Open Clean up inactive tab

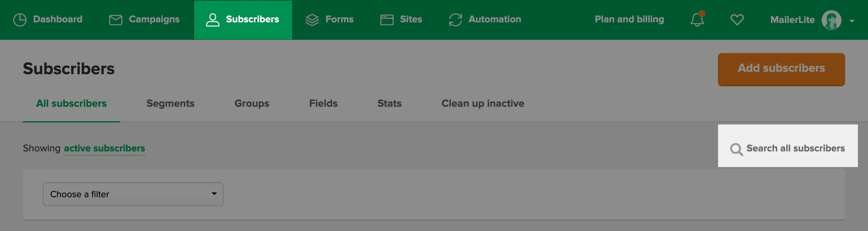click(483, 103)
